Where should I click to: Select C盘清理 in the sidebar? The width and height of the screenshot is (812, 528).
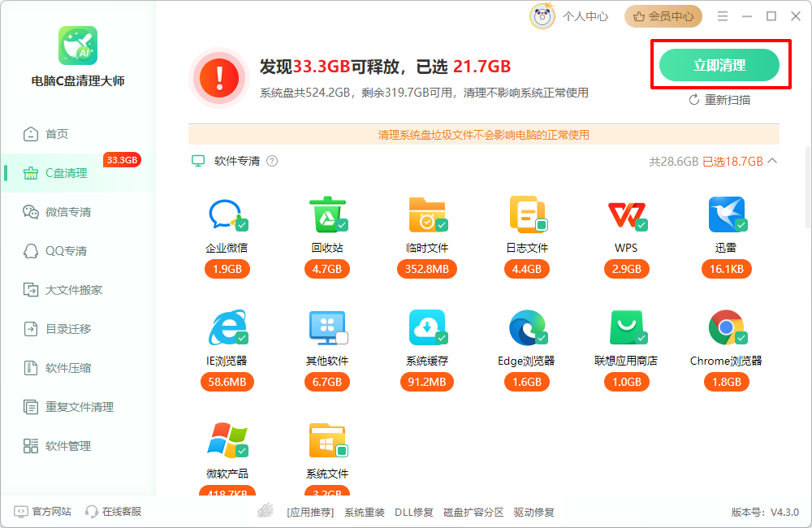78,173
